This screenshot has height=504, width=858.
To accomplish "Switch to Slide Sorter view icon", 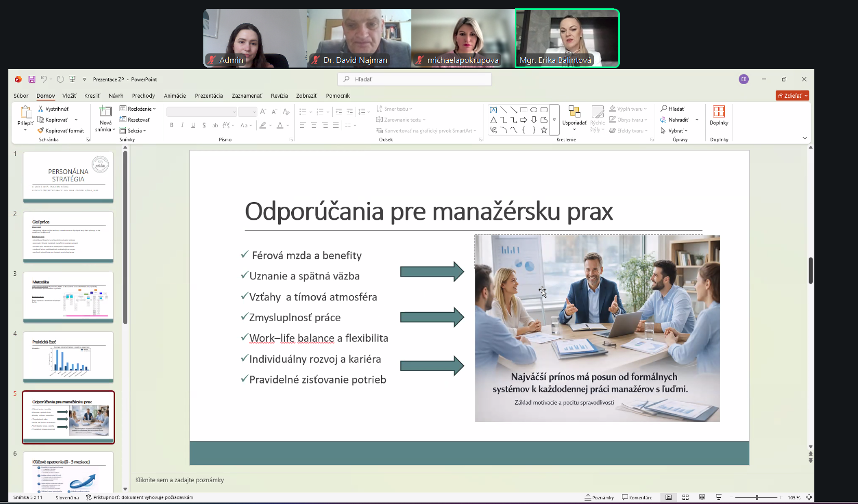I will click(x=685, y=497).
